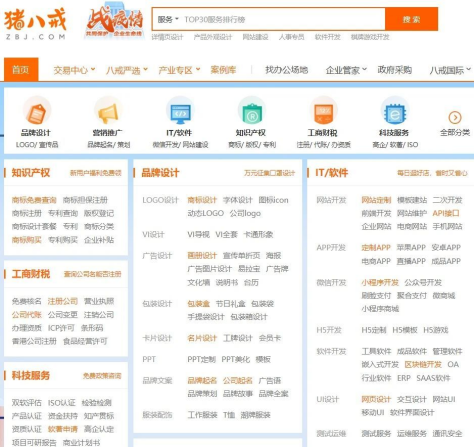Expand the 八戒国际 menu

click(x=450, y=70)
